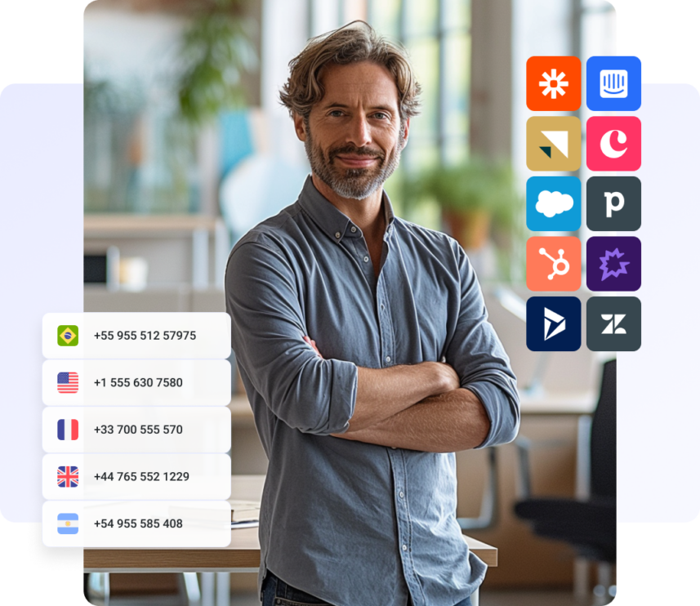Open the Intercom integration
The image size is (700, 606).
click(613, 84)
